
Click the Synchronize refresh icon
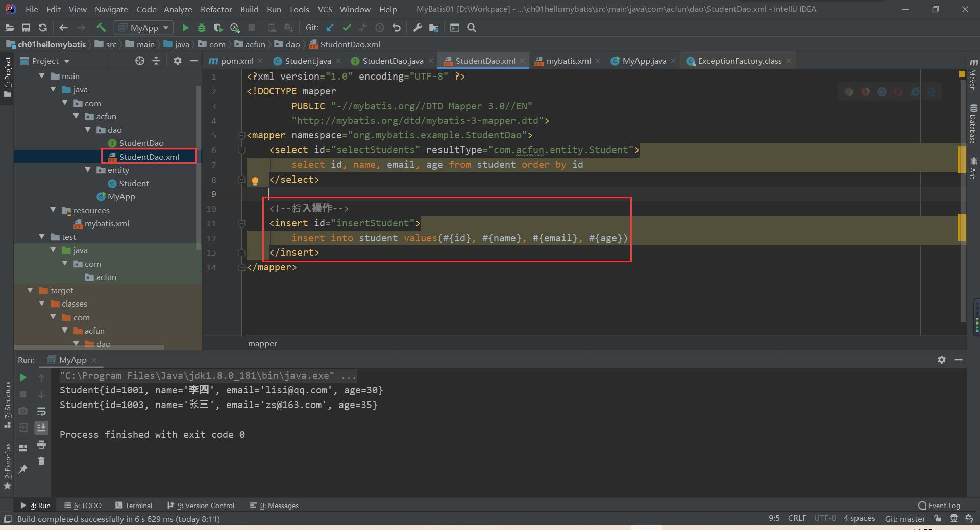(x=43, y=28)
